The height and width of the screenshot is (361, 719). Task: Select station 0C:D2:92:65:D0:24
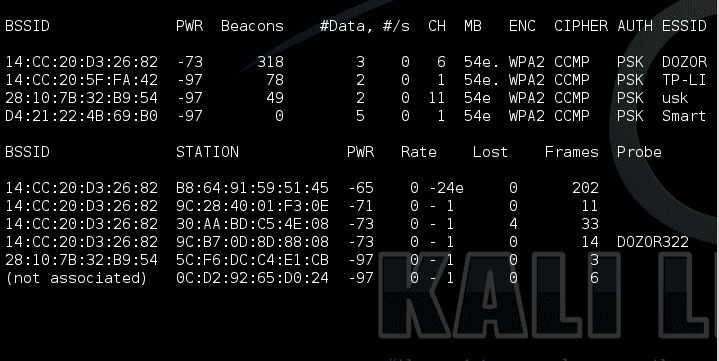(x=252, y=278)
